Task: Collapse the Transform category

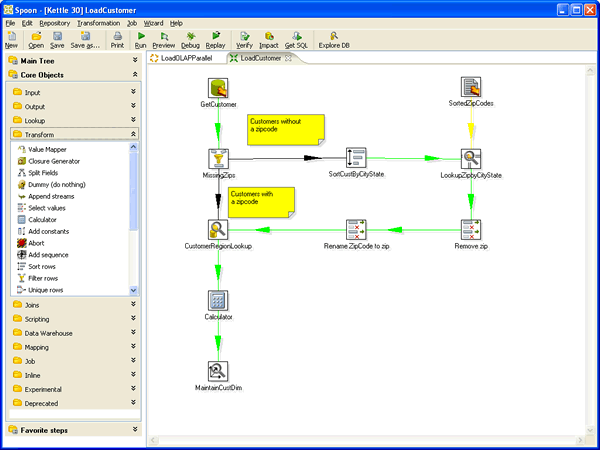Action: pyautogui.click(x=133, y=134)
